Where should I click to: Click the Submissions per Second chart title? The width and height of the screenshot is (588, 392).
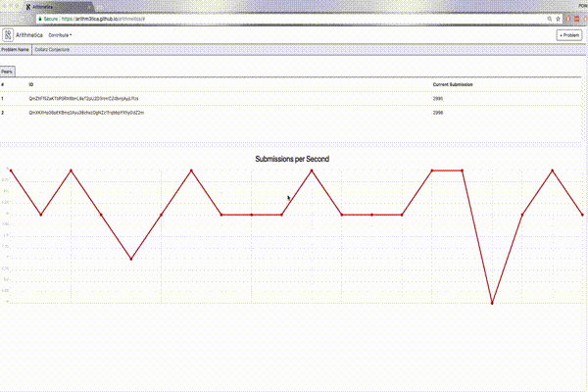click(x=292, y=159)
